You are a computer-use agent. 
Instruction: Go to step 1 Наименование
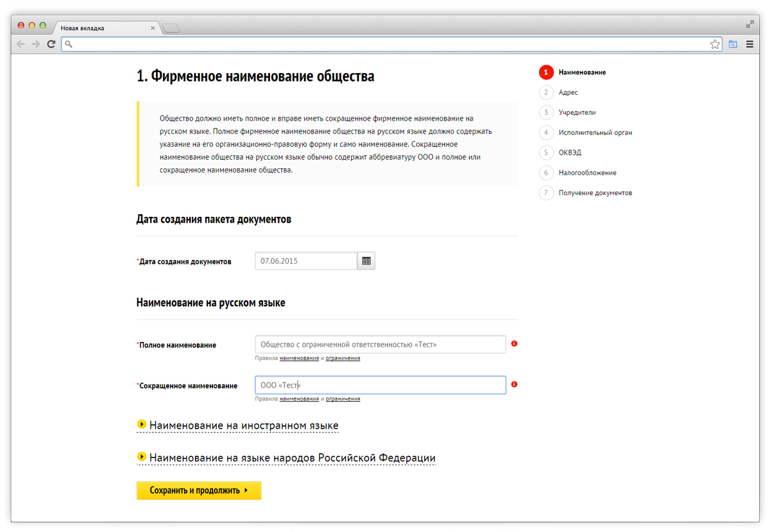572,73
